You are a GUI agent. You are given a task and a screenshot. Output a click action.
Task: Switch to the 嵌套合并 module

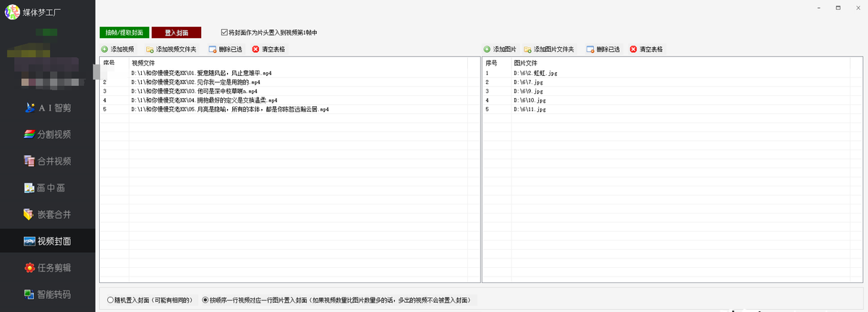[48, 214]
